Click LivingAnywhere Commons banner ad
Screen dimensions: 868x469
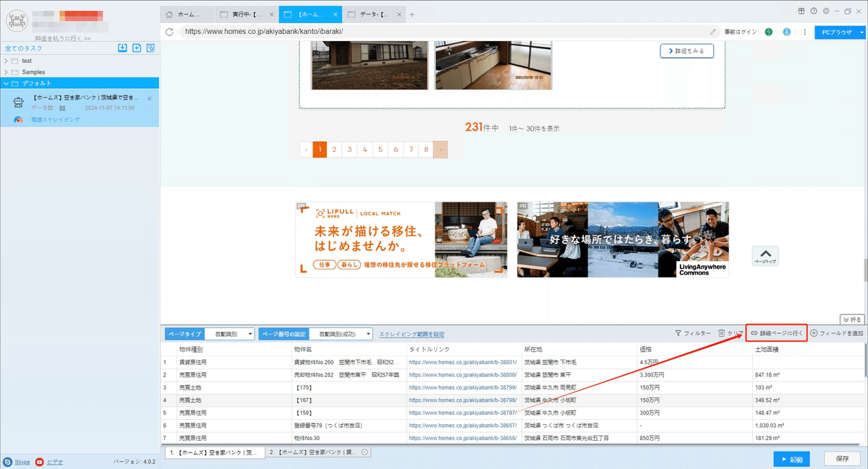623,240
